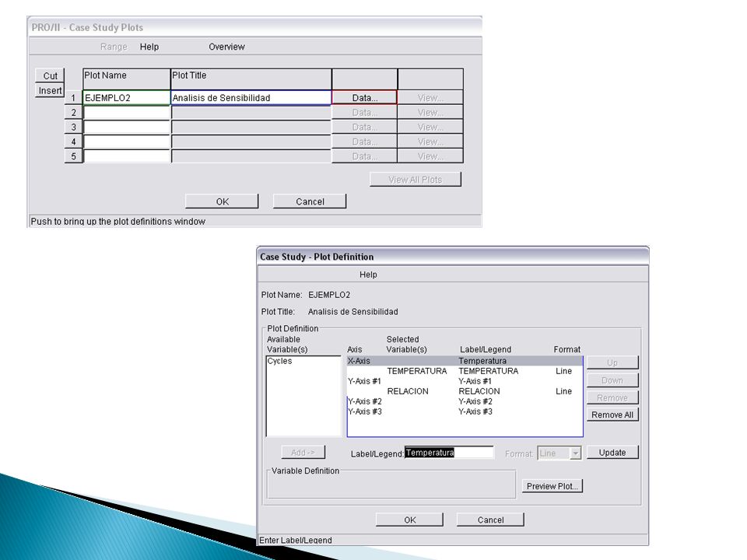
Task: Click View button for plot row 1
Action: coord(430,98)
